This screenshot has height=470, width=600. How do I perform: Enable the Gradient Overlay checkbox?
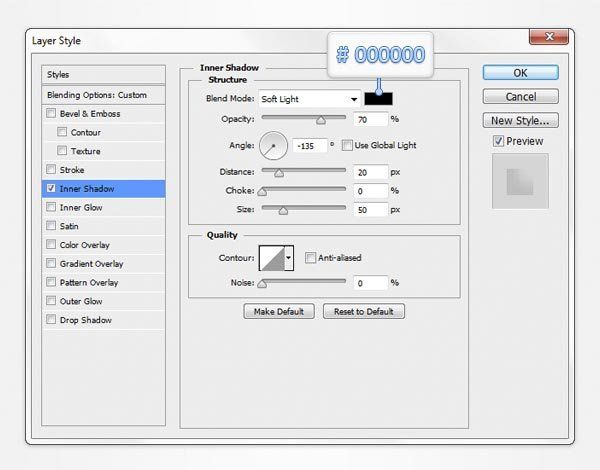click(x=51, y=263)
